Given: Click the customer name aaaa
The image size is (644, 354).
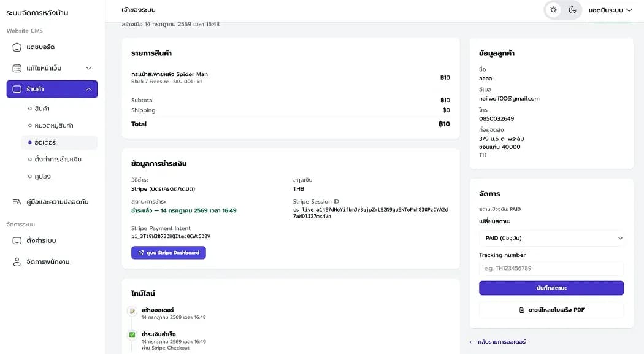Looking at the screenshot, I should pos(486,79).
